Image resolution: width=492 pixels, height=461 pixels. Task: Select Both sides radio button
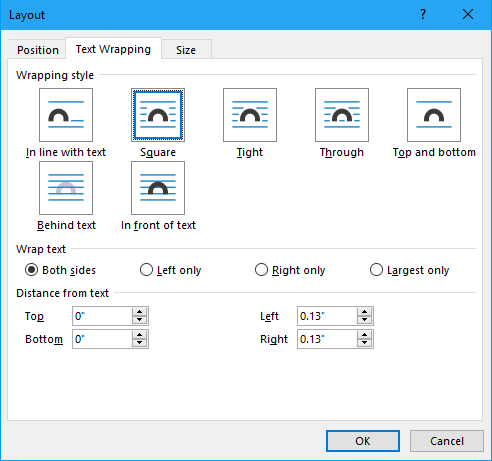point(31,270)
